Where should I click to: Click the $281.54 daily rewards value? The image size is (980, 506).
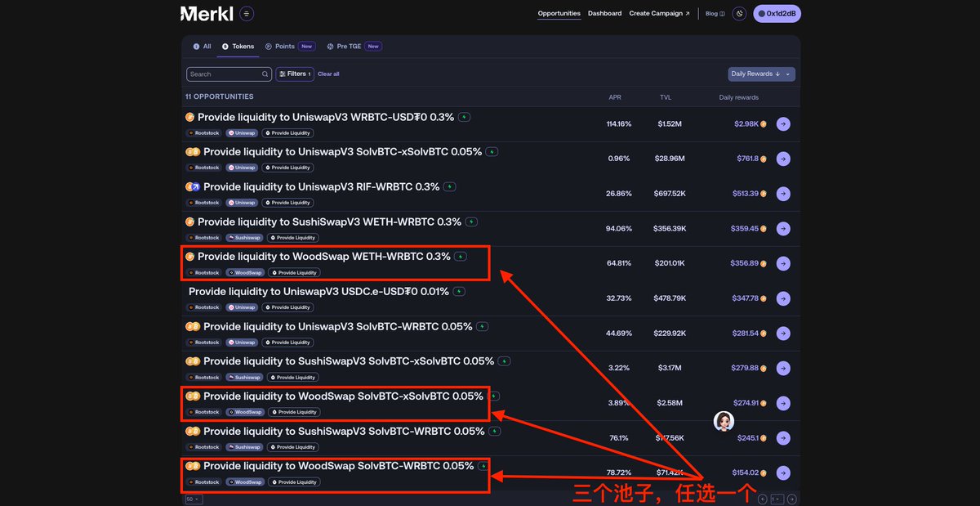[746, 334]
